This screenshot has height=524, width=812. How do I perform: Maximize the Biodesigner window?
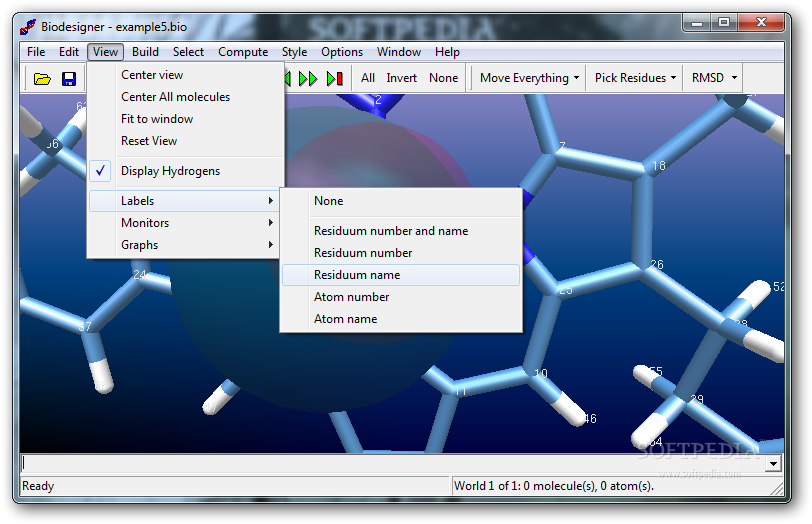(x=724, y=23)
